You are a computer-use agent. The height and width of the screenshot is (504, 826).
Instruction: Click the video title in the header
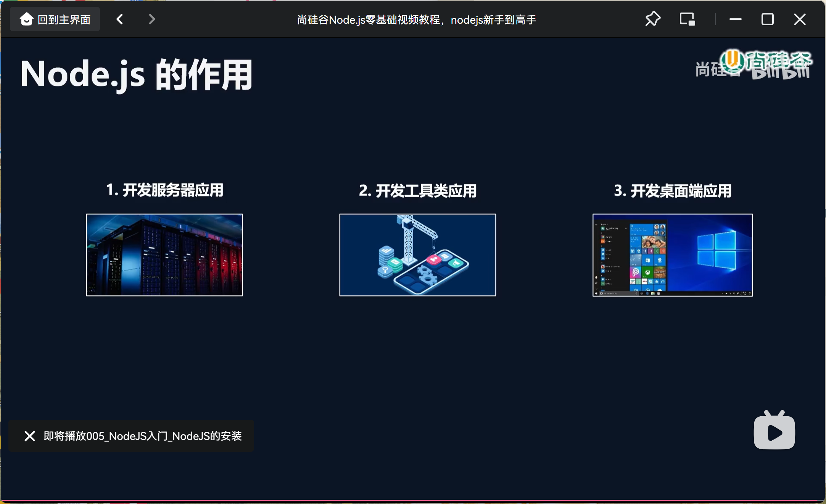[417, 20]
